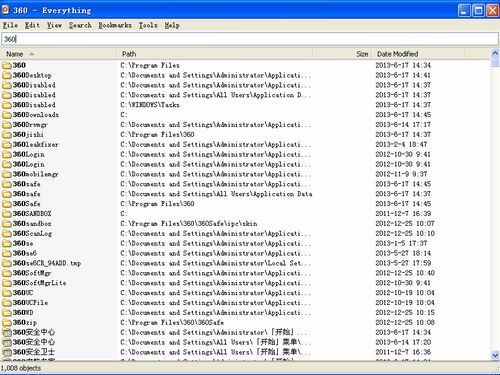Click the 360zip folder icon
Image resolution: width=500 pixels, height=375 pixels.
(x=7, y=323)
